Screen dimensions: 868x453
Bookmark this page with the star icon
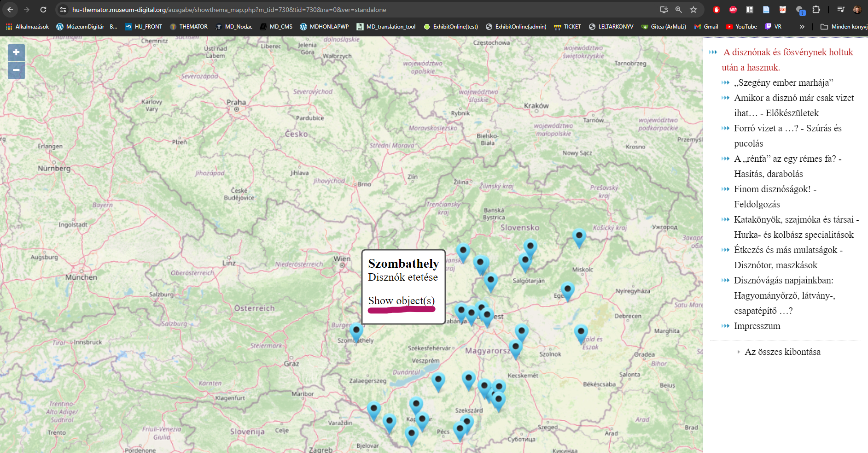click(693, 10)
